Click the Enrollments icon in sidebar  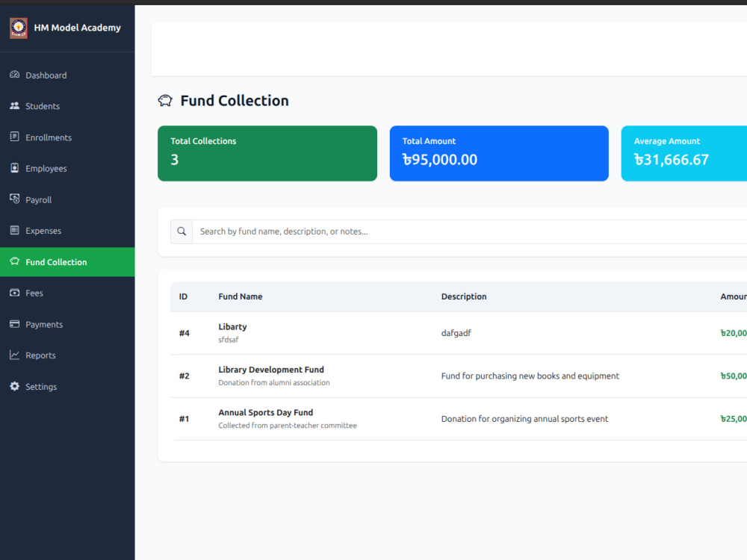(15, 137)
